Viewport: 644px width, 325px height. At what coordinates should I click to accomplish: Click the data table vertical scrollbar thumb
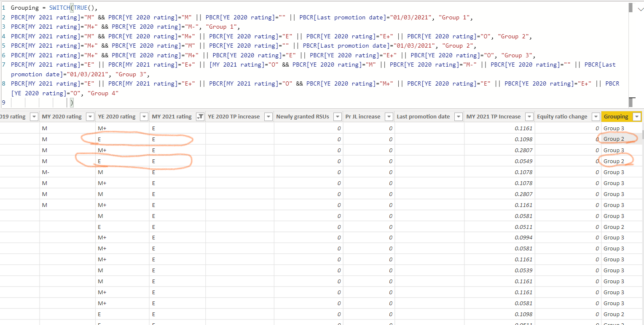click(643, 135)
